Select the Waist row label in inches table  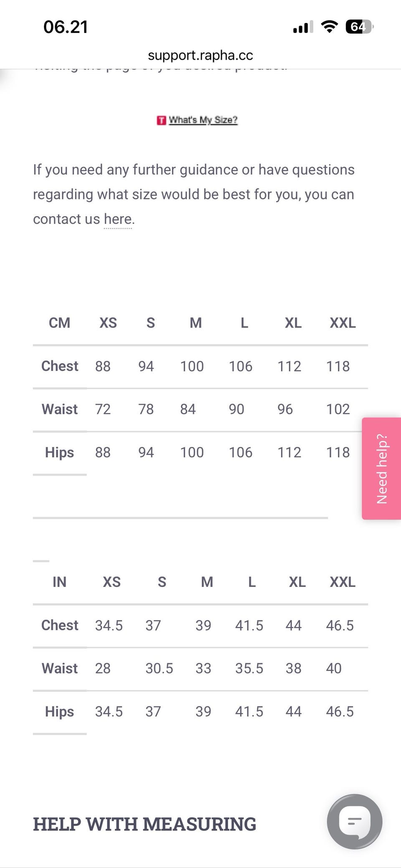60,668
